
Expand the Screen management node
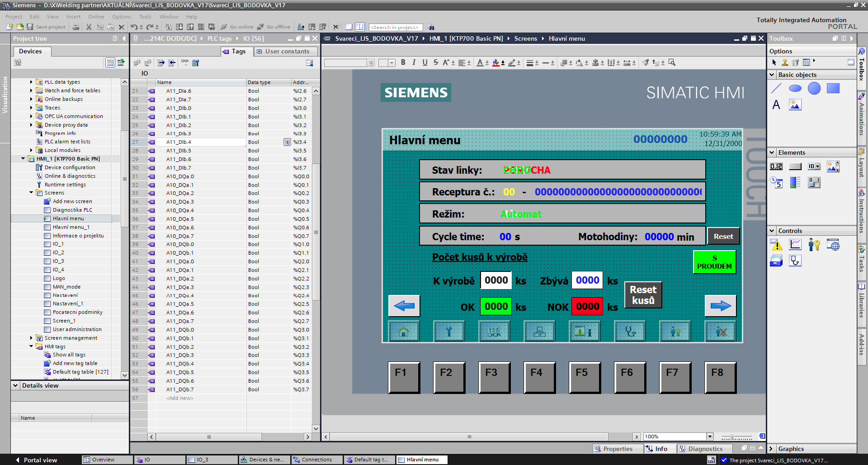pos(31,338)
